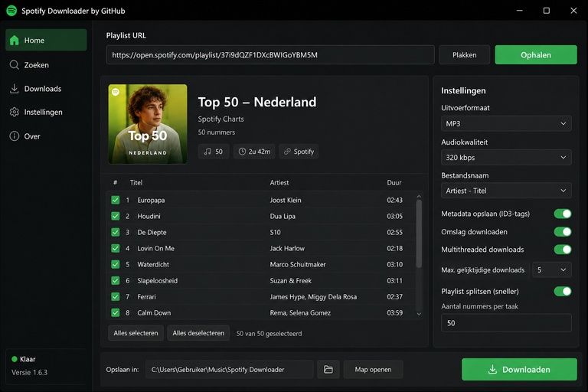This screenshot has width=588, height=392.
Task: Open the Bestandsnaam Artiest - Titel dropdown
Action: point(506,191)
